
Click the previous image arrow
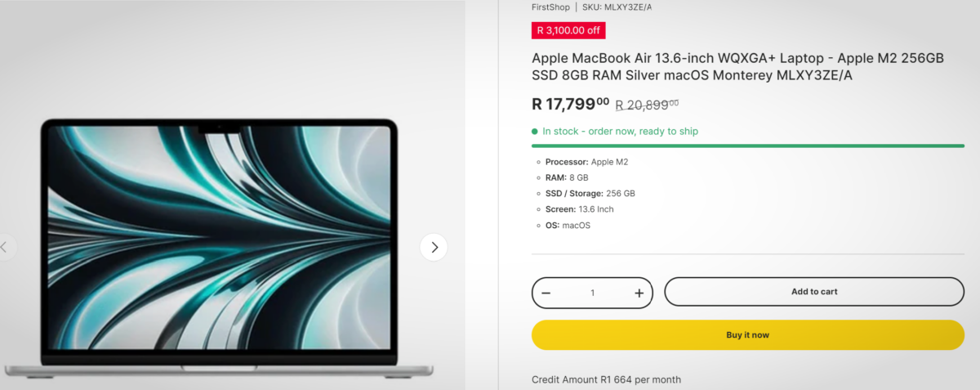click(5, 247)
